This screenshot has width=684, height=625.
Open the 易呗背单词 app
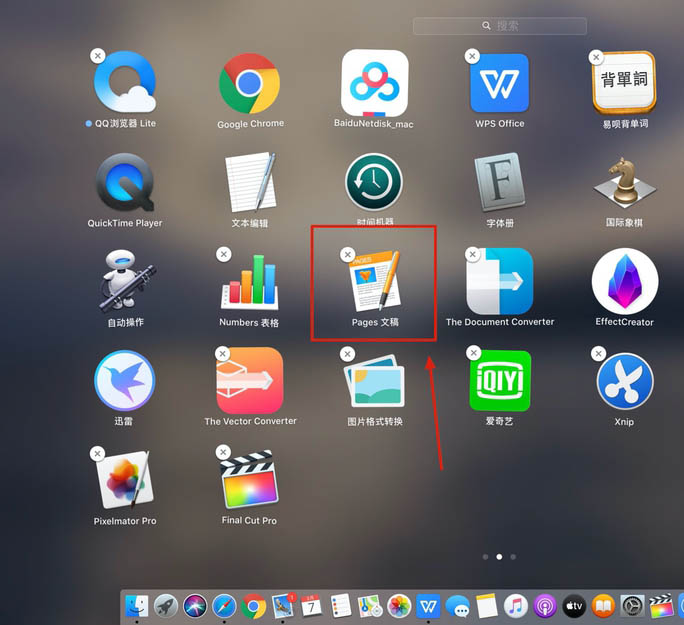[624, 82]
